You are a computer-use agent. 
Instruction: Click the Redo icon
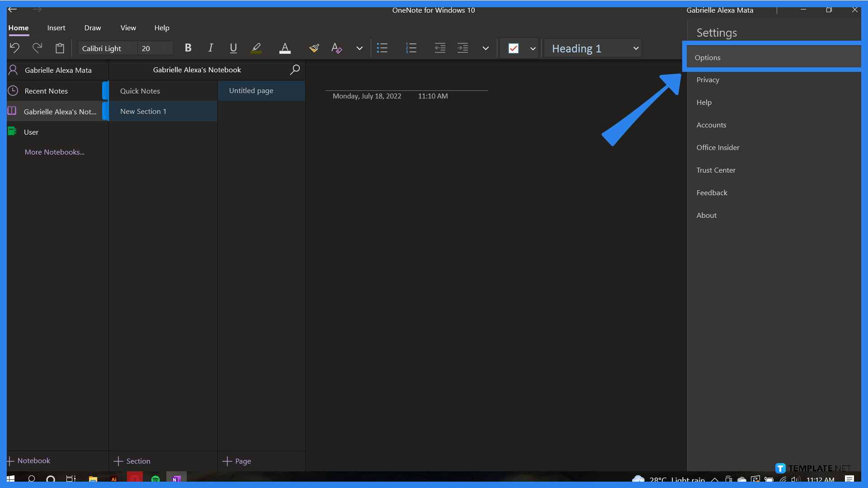pos(37,48)
